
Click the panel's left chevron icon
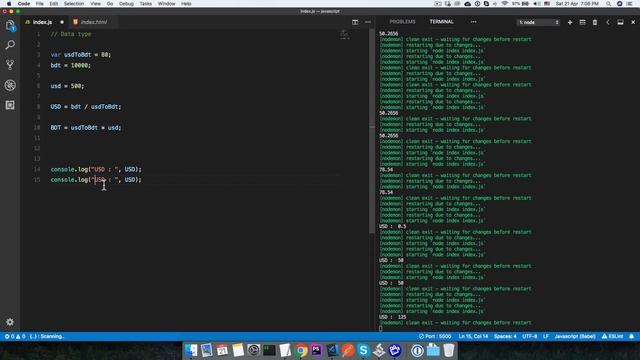tap(608, 22)
